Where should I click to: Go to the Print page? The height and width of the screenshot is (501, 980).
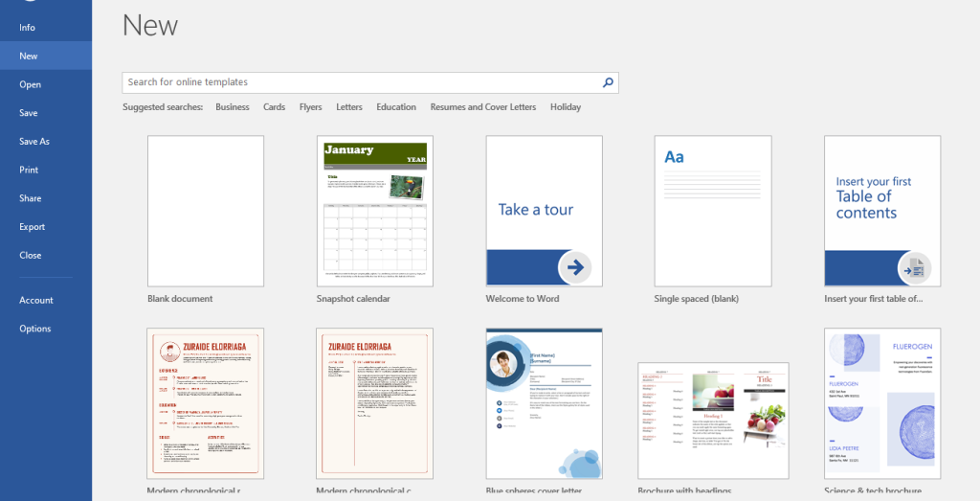[29, 170]
